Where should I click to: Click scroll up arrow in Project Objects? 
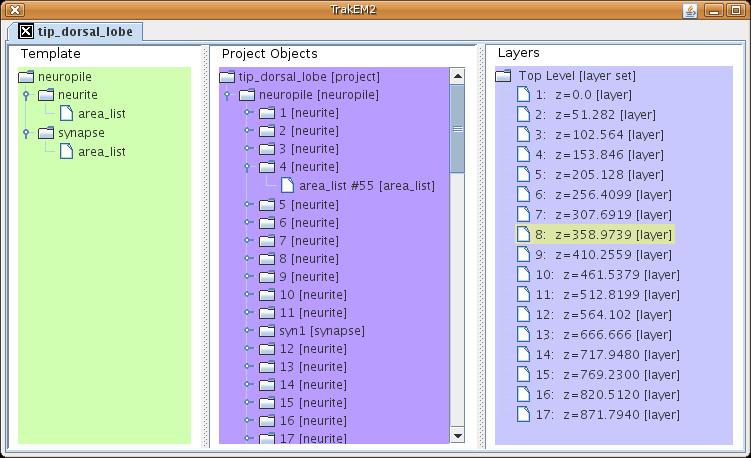(x=457, y=76)
